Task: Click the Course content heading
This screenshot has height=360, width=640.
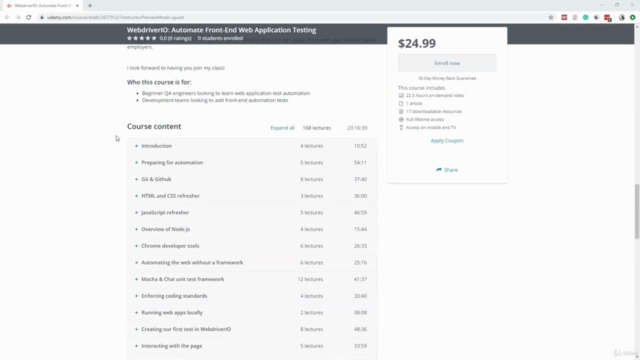Action: 154,127
